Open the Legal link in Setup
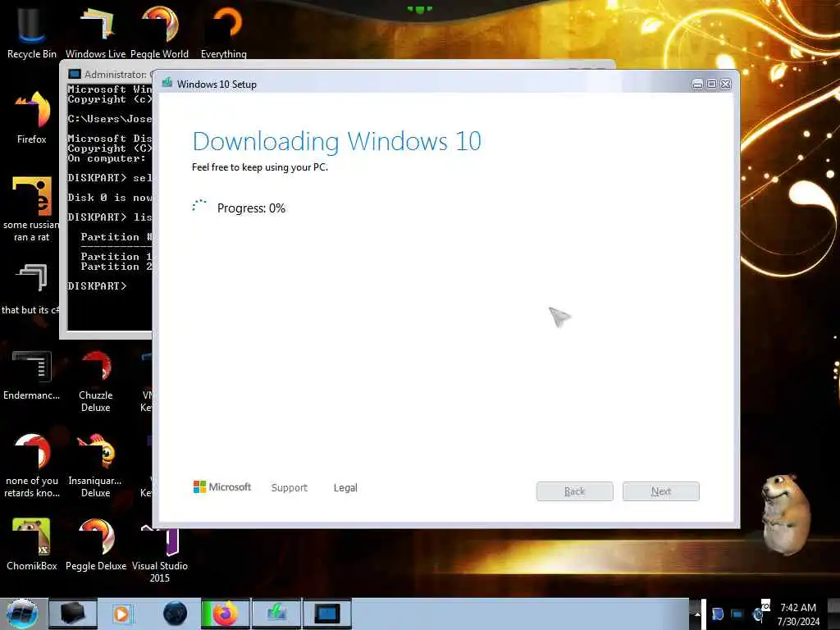 (x=345, y=487)
